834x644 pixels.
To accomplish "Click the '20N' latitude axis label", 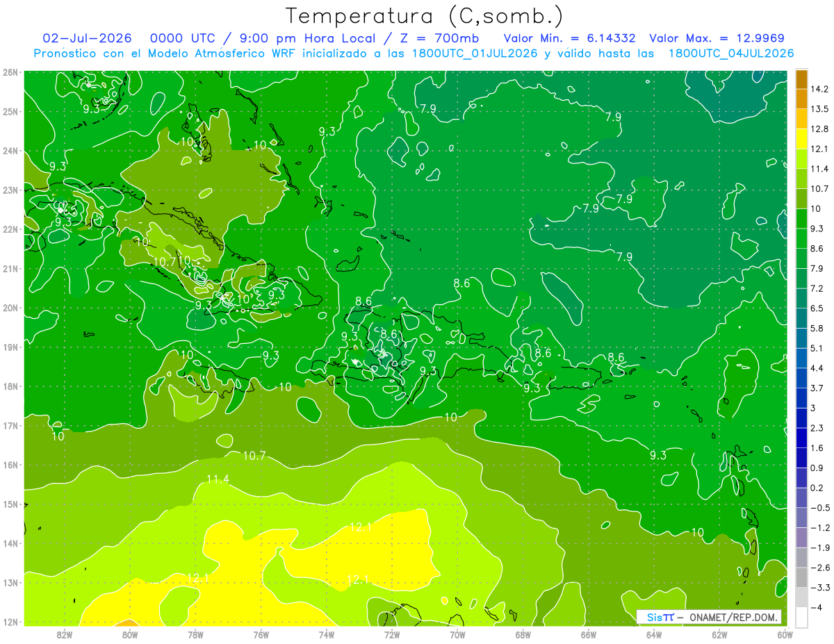I will [10, 308].
